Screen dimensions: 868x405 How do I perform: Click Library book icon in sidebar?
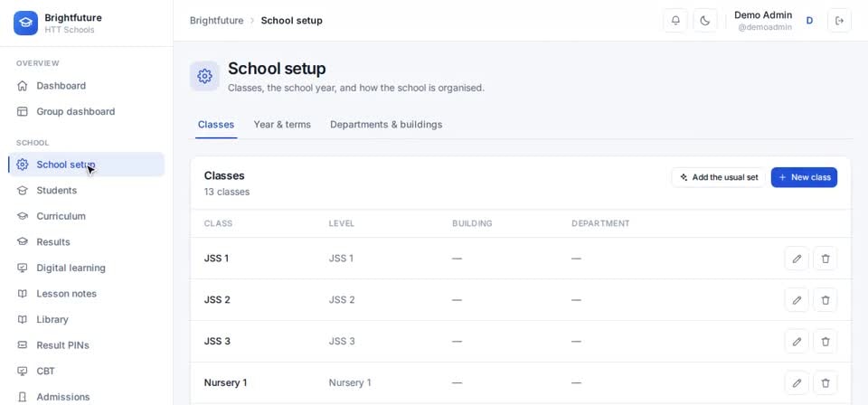tap(22, 319)
